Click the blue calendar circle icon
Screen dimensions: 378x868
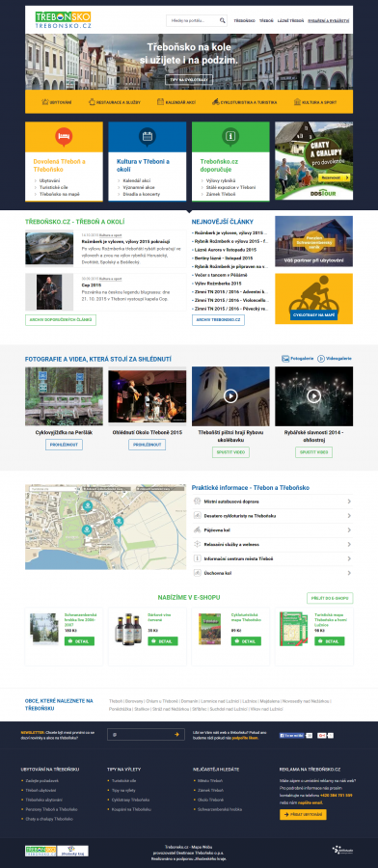click(148, 136)
